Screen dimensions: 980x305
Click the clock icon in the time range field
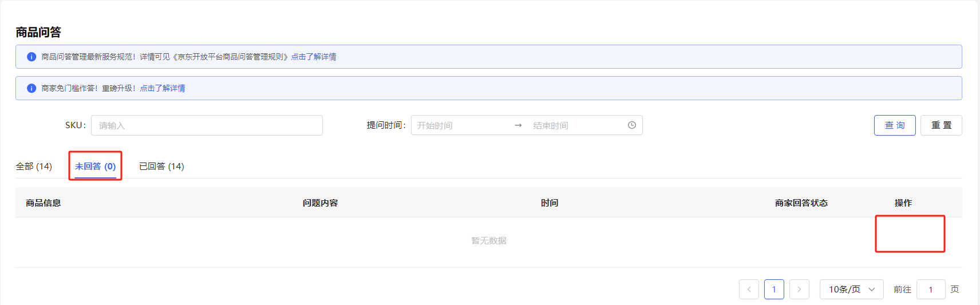[631, 125]
